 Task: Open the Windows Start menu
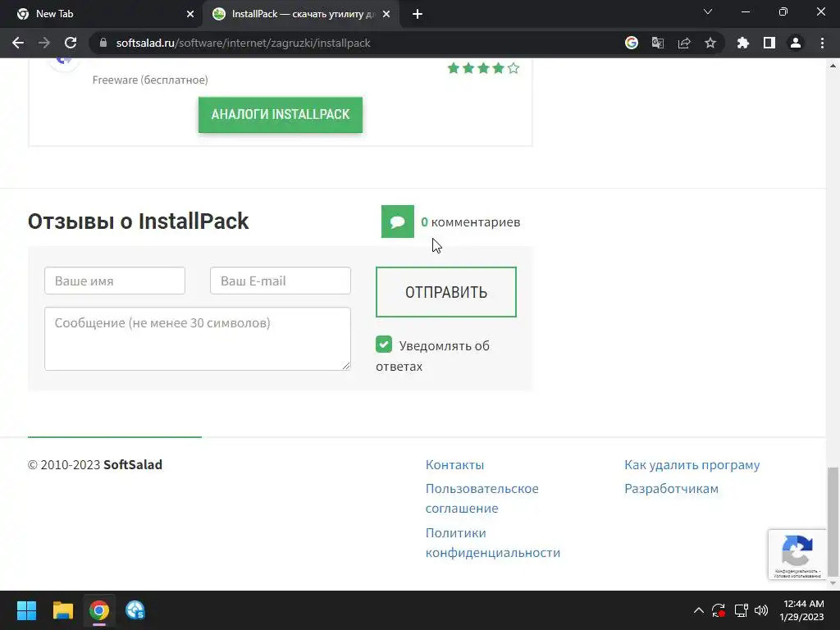[x=26, y=610]
